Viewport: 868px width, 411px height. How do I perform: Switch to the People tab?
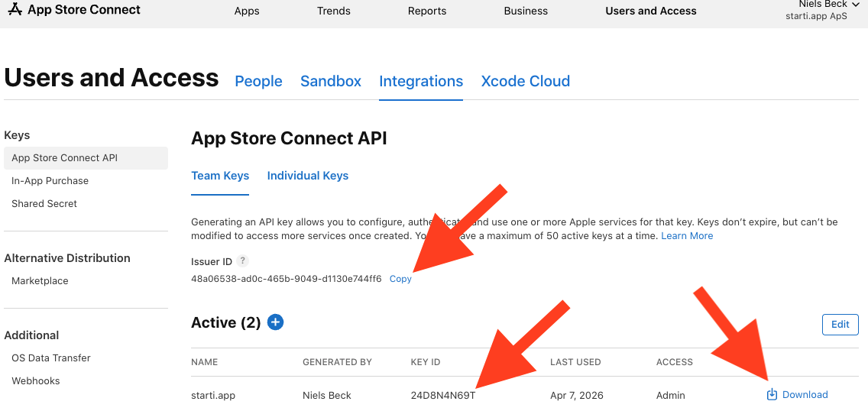click(258, 81)
